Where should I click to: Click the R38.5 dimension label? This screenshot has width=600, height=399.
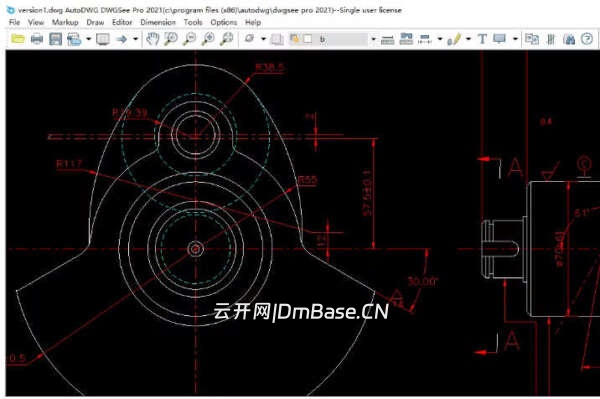(270, 67)
